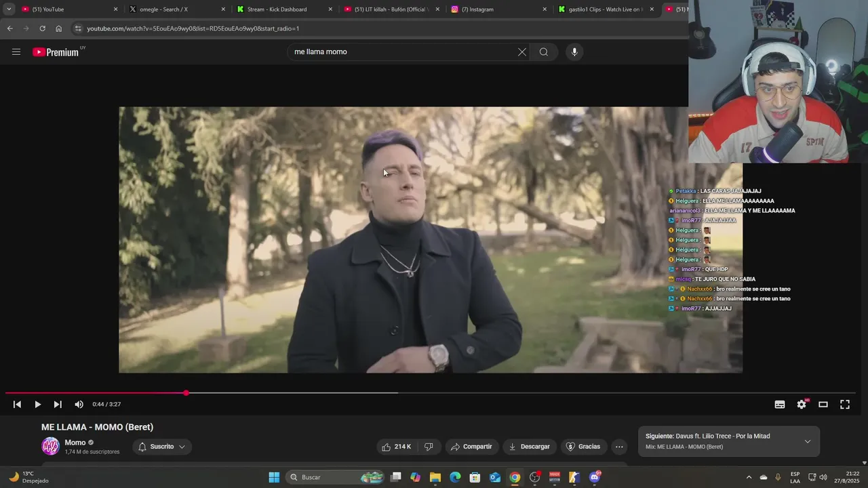Open the tab search dropdown arrow

(9, 9)
